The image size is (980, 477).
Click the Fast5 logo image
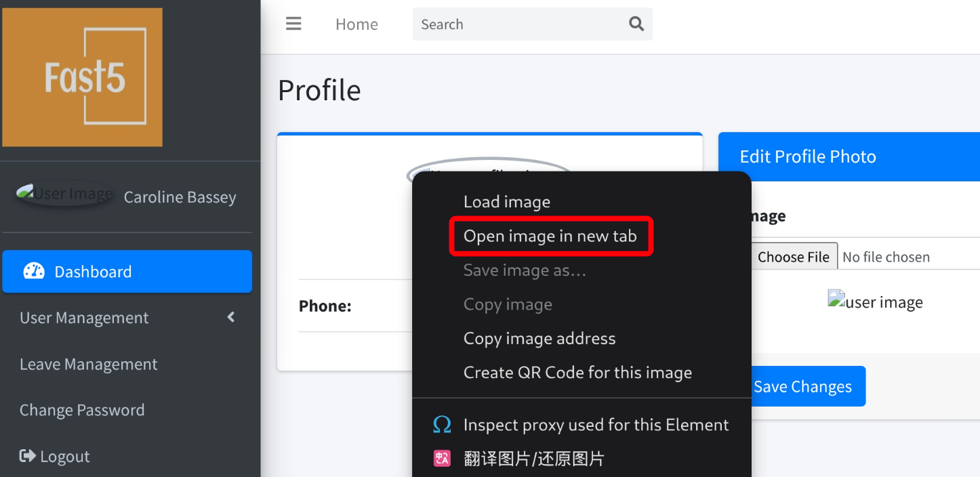83,77
